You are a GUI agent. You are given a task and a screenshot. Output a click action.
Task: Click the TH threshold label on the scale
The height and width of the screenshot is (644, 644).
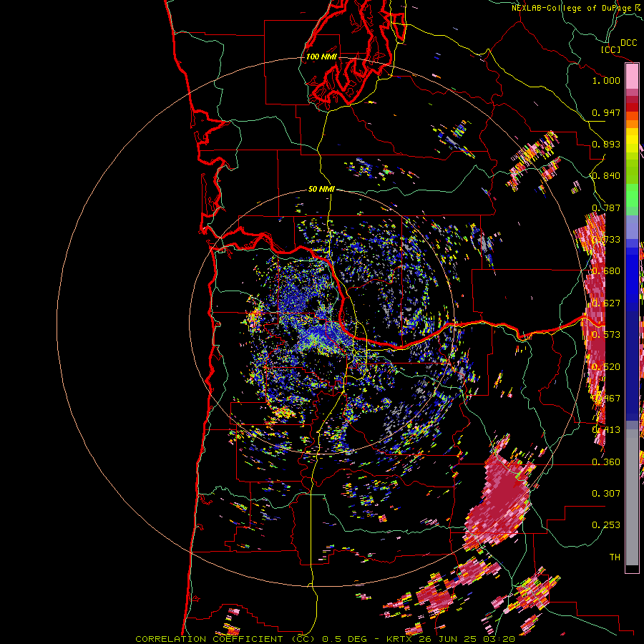[x=615, y=557]
